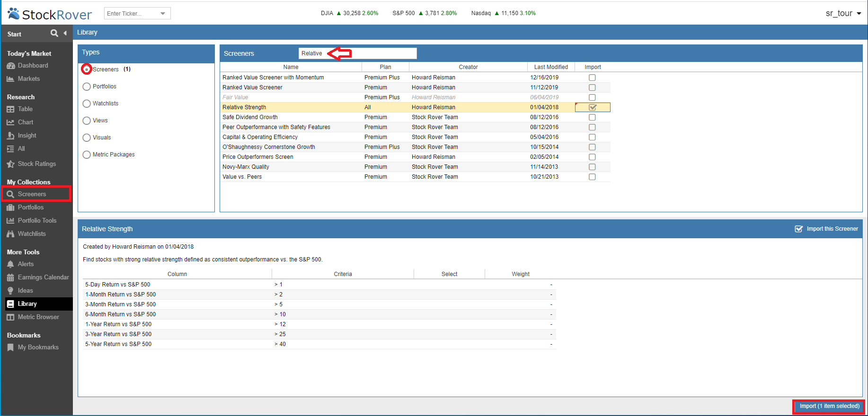Check import box for Ranked Value Screener with Momentum
The height and width of the screenshot is (416, 868).
click(592, 78)
